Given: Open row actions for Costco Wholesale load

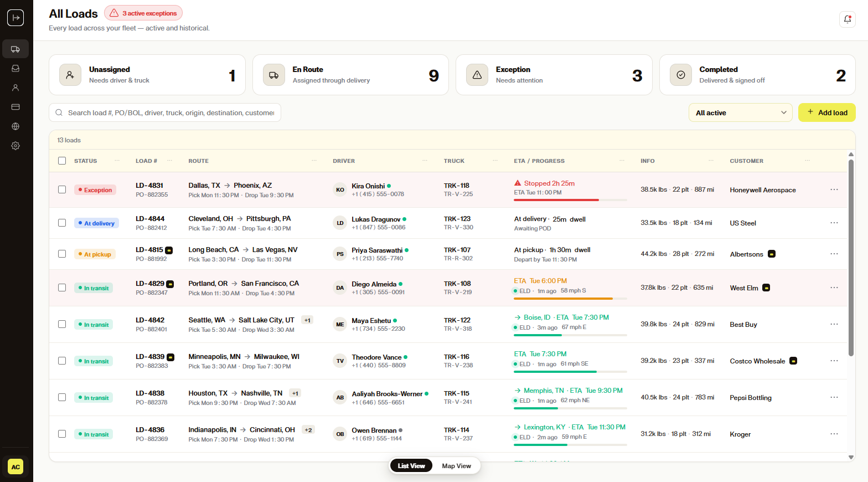Looking at the screenshot, I should (x=834, y=361).
